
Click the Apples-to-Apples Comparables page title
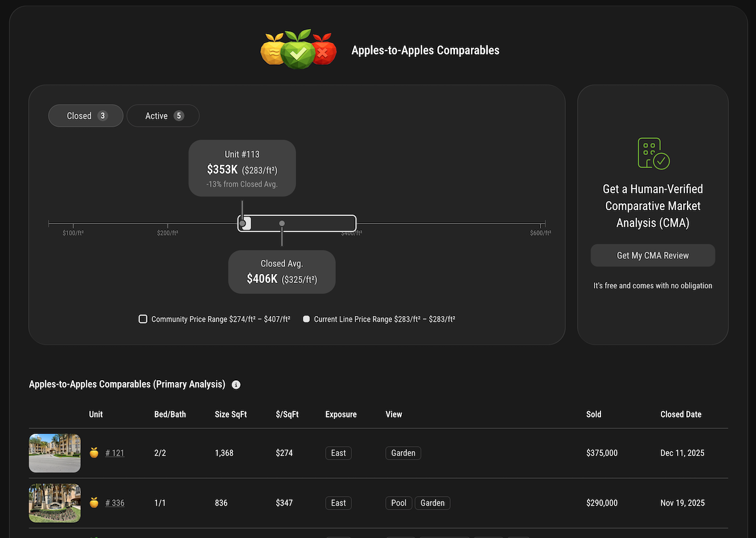[x=426, y=50]
